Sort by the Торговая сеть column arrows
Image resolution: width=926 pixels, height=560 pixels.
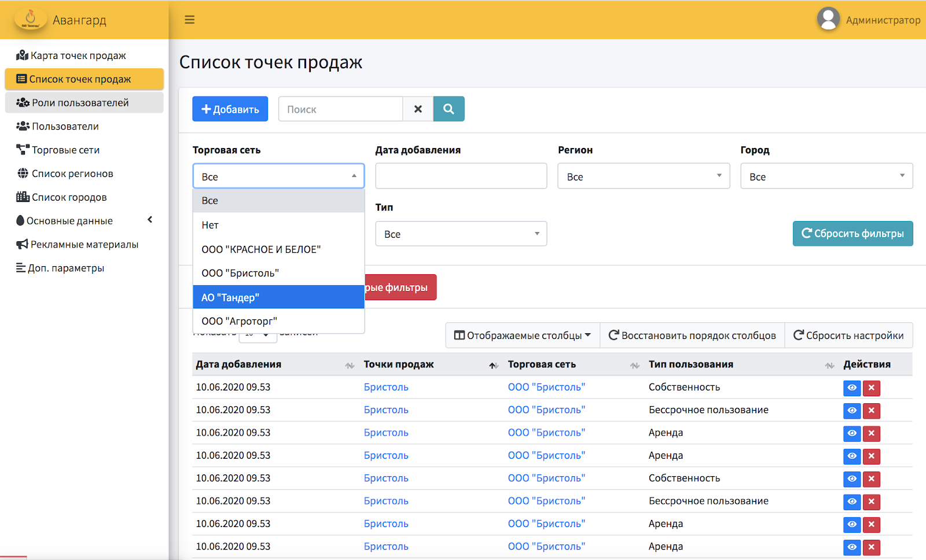pos(635,365)
